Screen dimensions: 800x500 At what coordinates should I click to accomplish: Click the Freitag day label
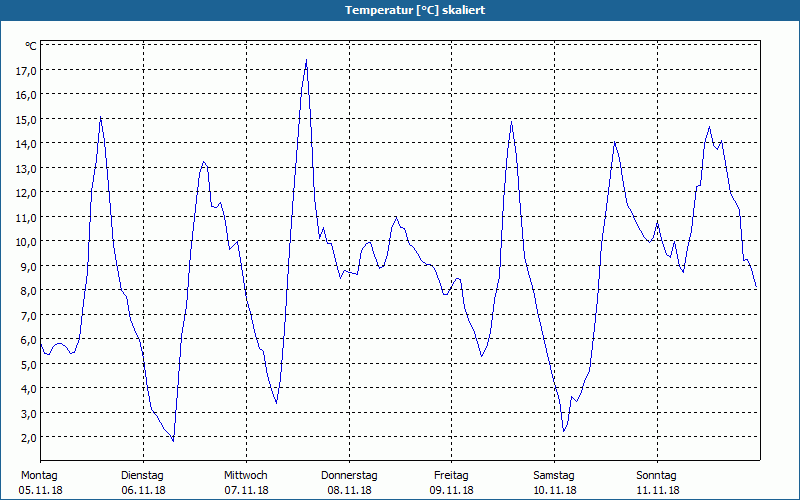[451, 476]
